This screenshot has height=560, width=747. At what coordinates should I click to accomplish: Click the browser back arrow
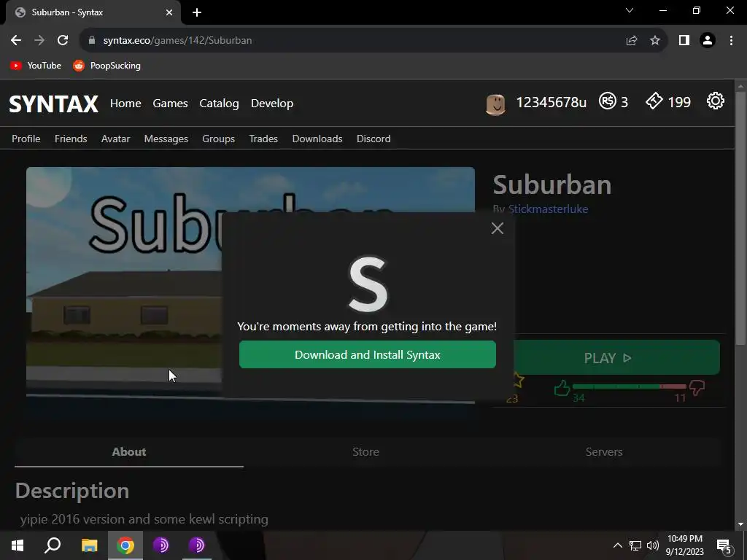(16, 41)
